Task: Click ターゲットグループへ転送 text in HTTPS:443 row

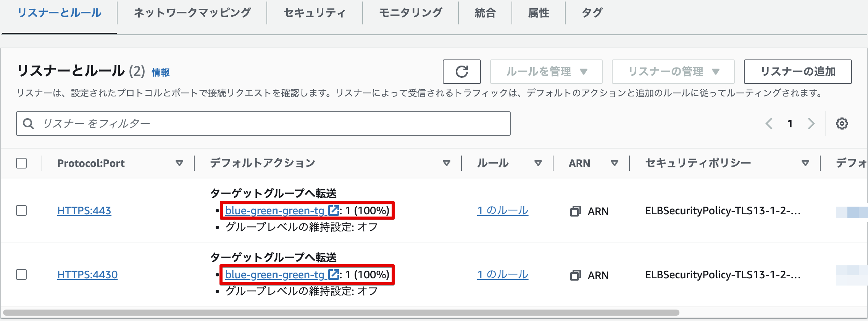Action: click(x=273, y=193)
